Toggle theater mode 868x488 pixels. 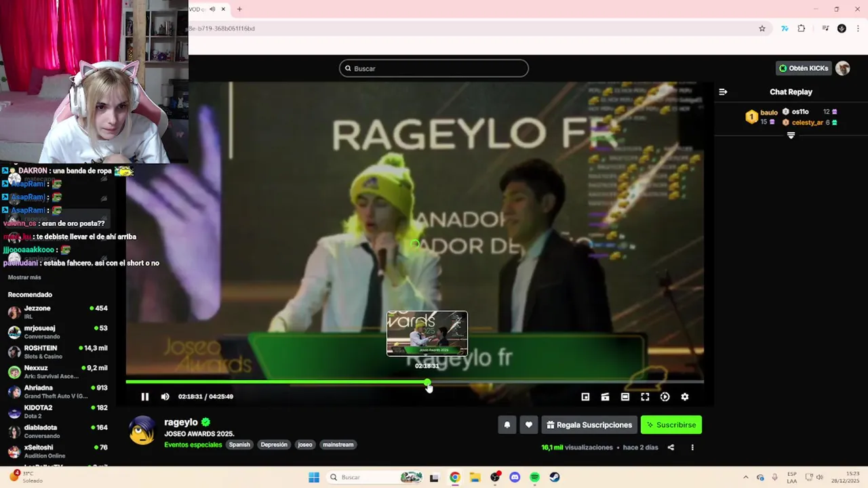625,396
